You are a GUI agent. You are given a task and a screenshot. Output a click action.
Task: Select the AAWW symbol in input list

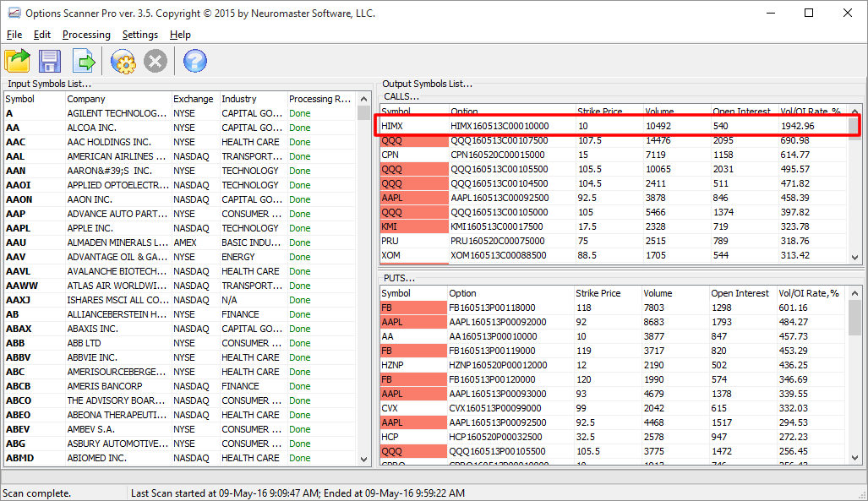click(x=22, y=286)
